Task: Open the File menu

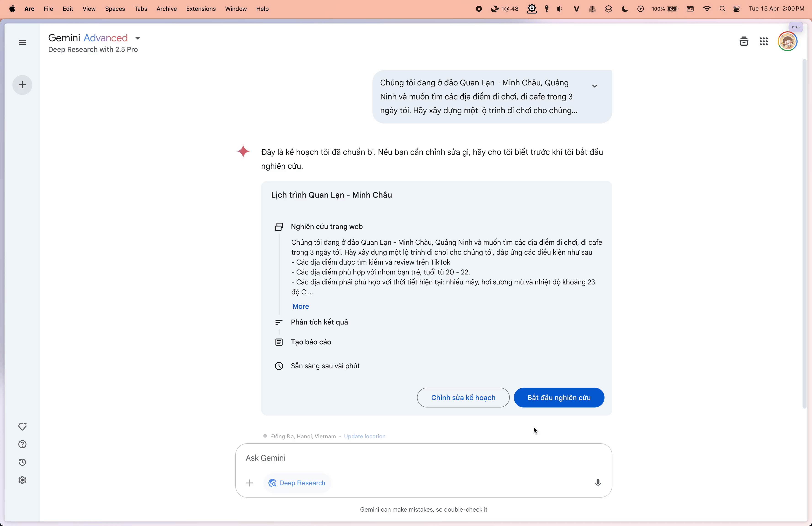Action: pos(48,9)
